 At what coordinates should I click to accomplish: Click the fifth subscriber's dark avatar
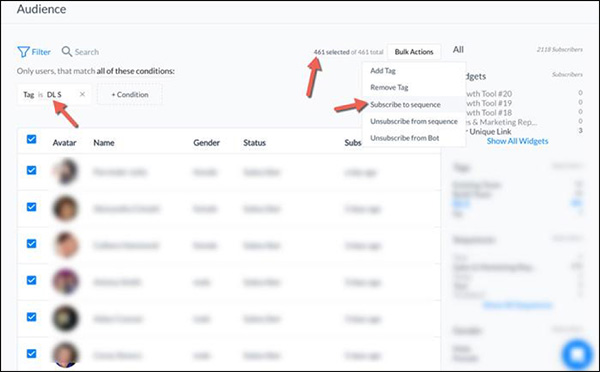click(x=65, y=318)
